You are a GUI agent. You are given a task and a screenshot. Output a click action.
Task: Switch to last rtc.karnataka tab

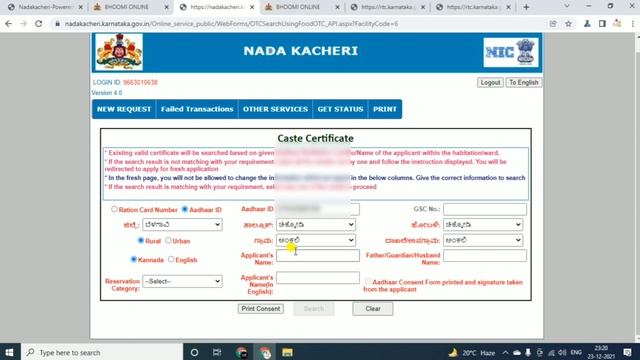[472, 7]
